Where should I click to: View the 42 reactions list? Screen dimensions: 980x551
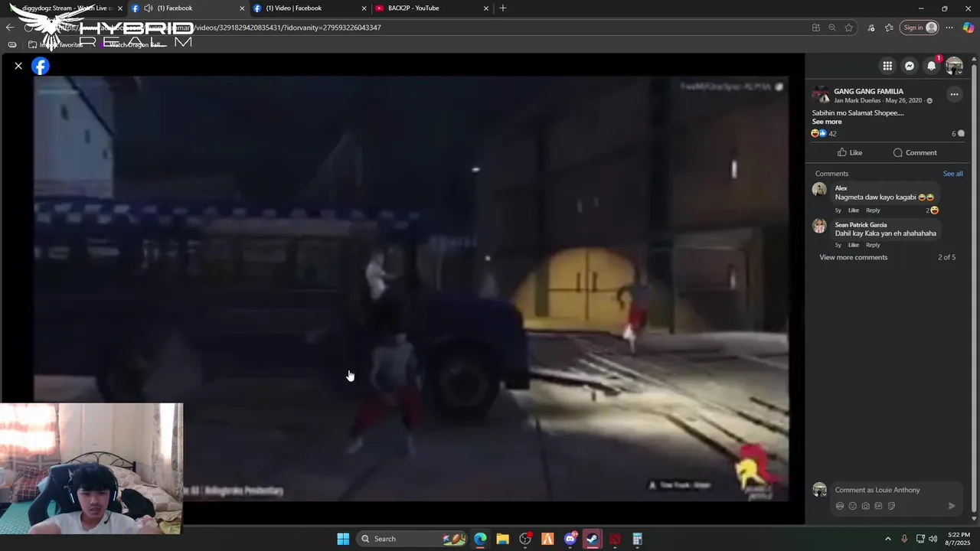[x=824, y=133]
